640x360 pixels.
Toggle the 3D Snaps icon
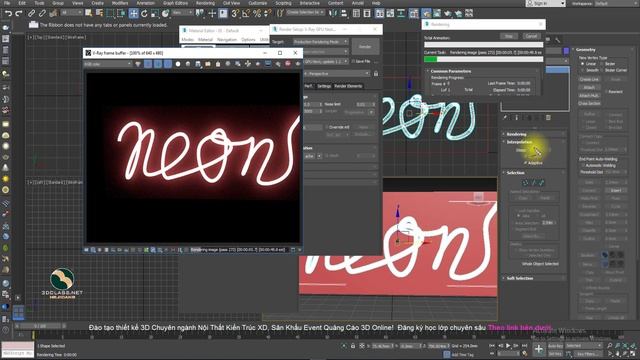pos(235,13)
